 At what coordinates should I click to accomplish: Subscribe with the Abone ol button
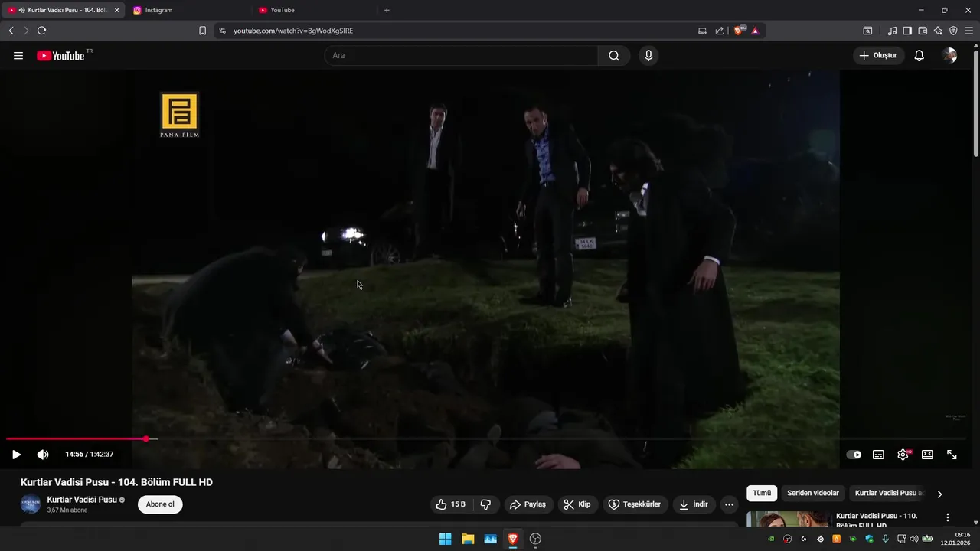pyautogui.click(x=160, y=504)
